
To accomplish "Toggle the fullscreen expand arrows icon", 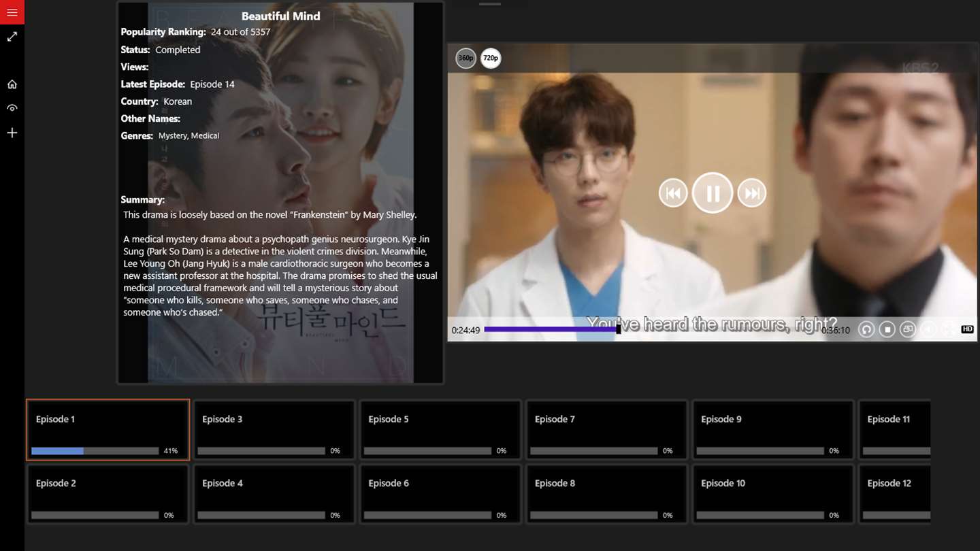I will tap(12, 37).
